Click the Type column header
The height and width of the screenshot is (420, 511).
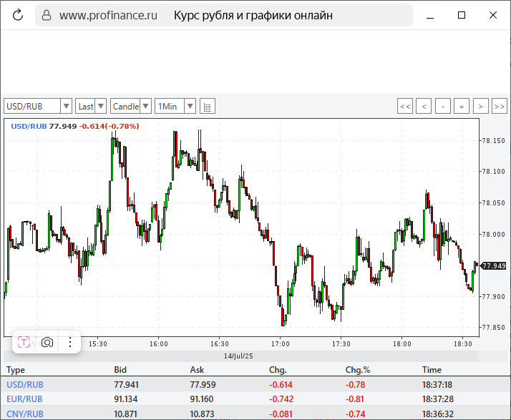pos(16,370)
